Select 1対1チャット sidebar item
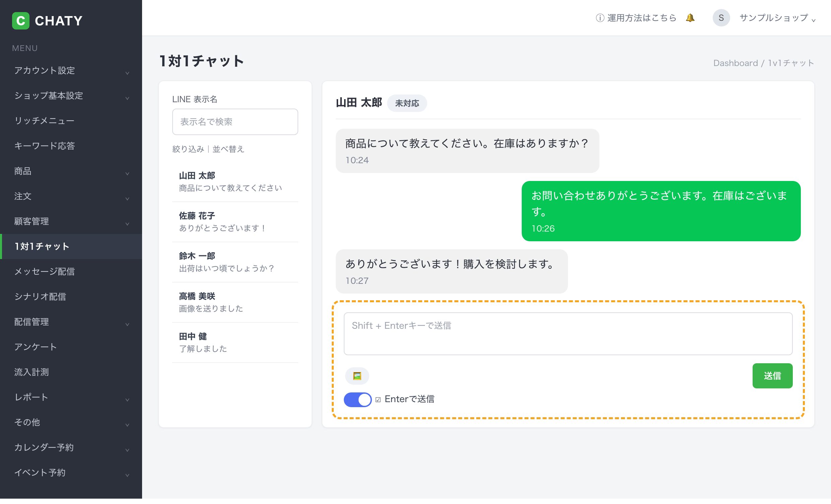This screenshot has height=504, width=831. coord(71,246)
